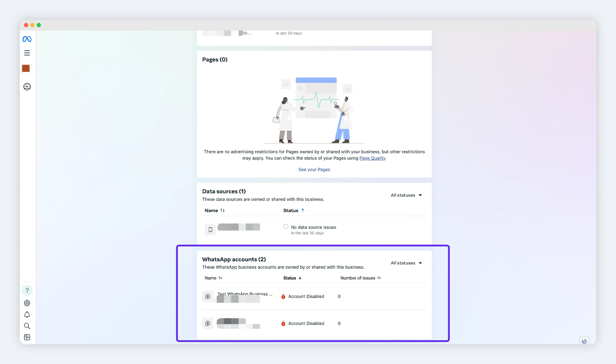Screen dimensions: 616x364
Task: Click the globe icon at bottom right
Action: click(584, 341)
